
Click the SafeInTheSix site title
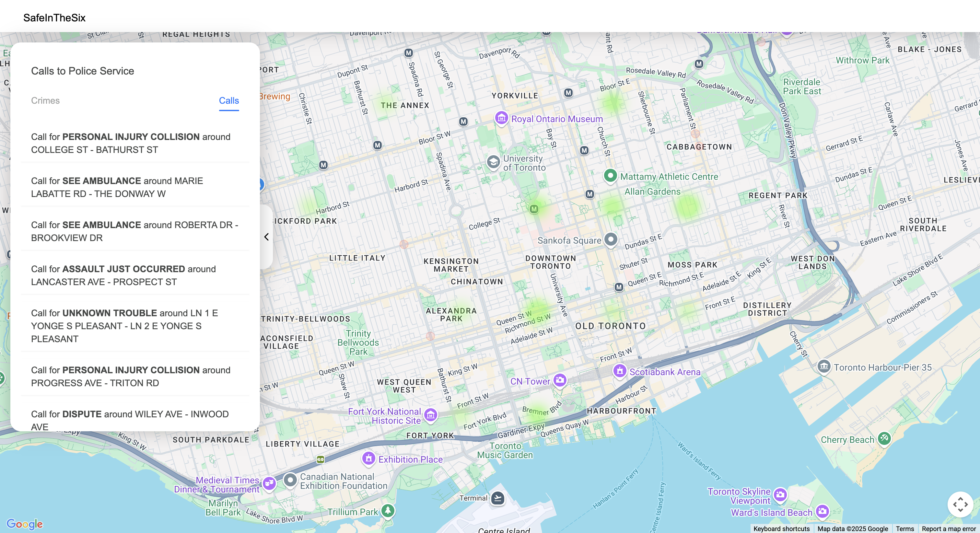click(x=54, y=18)
